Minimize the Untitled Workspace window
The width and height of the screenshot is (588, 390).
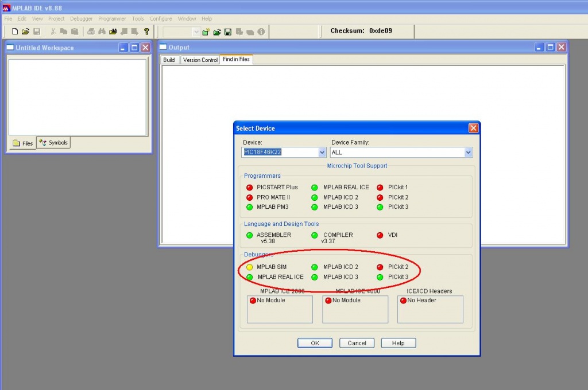(x=123, y=48)
